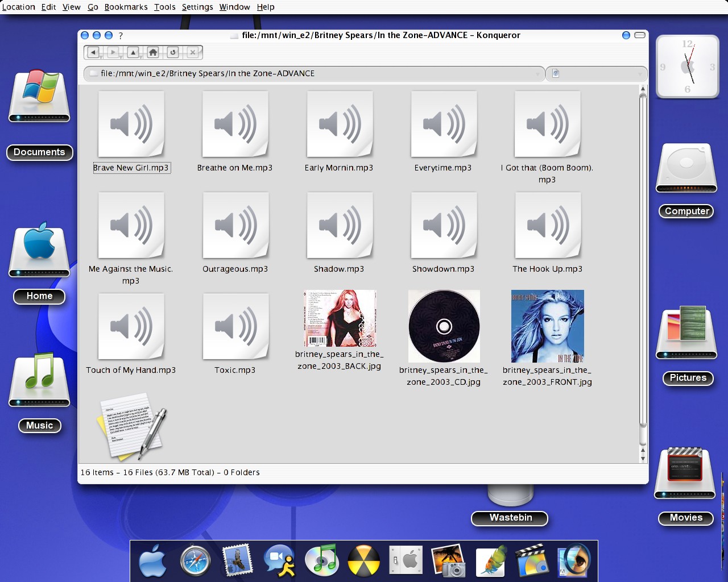Click the Back arrow in Konqueror toolbar
Screen dimensions: 728x582
[93, 52]
